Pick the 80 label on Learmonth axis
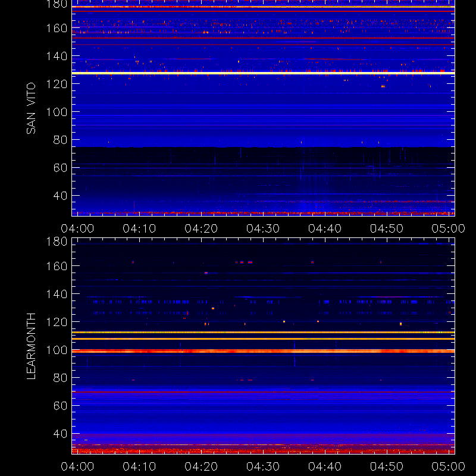This screenshot has width=476, height=476. (61, 378)
